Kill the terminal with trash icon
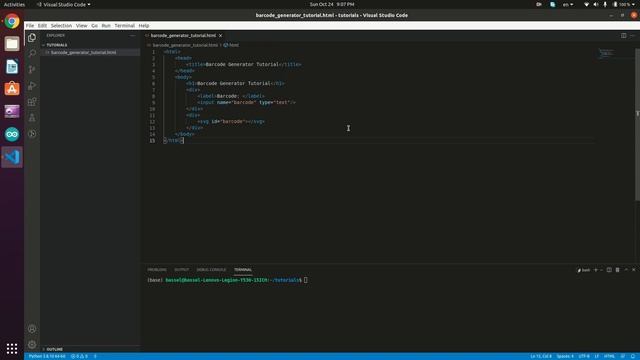This screenshot has height=360, width=640. point(618,270)
